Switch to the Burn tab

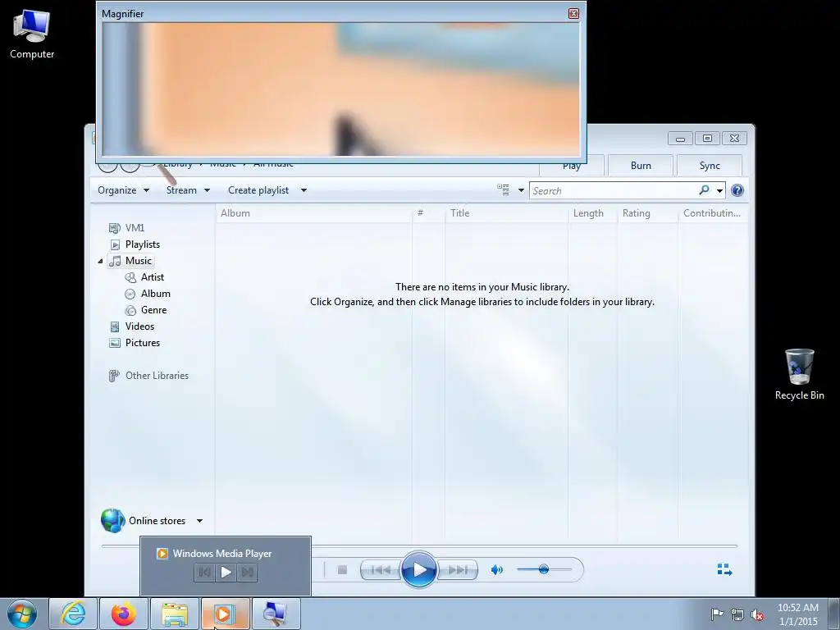pyautogui.click(x=641, y=166)
